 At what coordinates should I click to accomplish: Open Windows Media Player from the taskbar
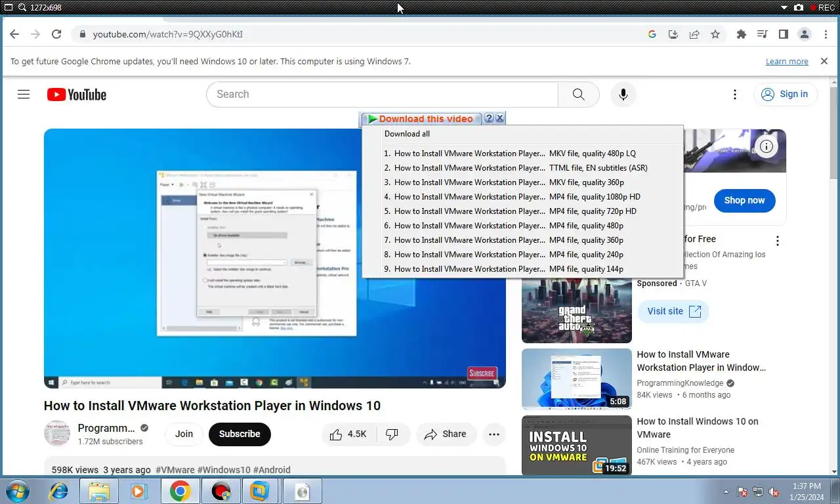pos(138,491)
